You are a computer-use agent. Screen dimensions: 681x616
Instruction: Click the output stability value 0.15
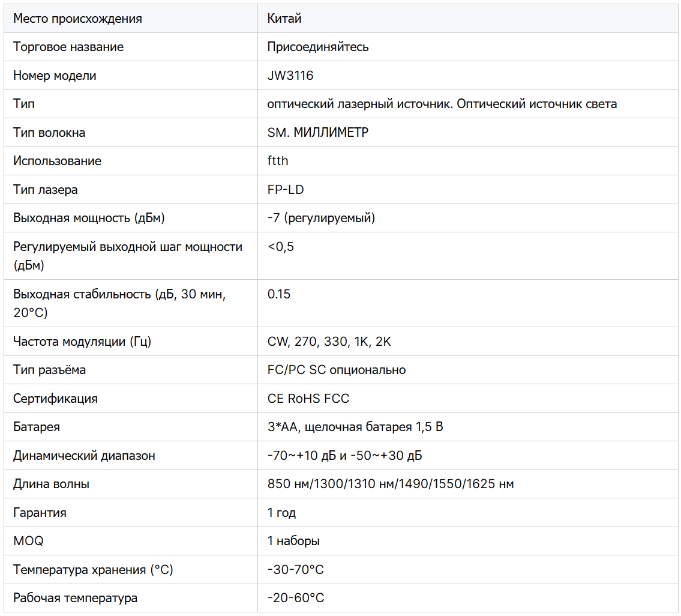pyautogui.click(x=279, y=294)
